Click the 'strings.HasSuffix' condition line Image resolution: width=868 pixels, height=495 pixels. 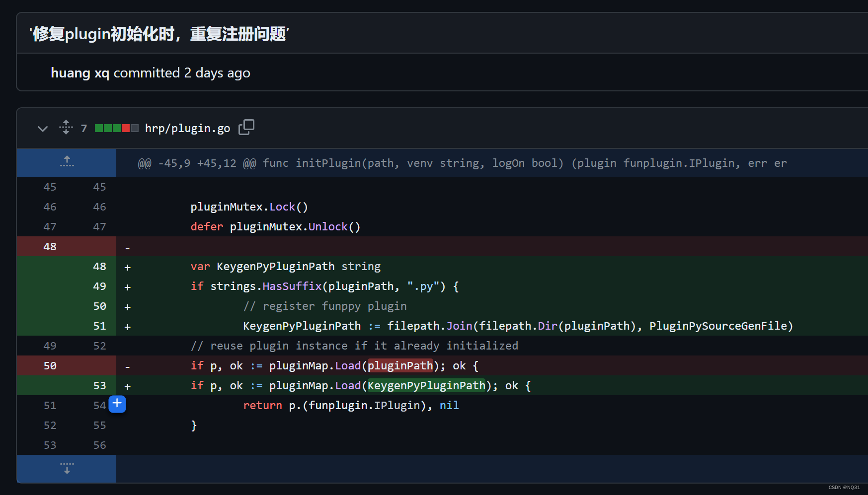click(325, 286)
